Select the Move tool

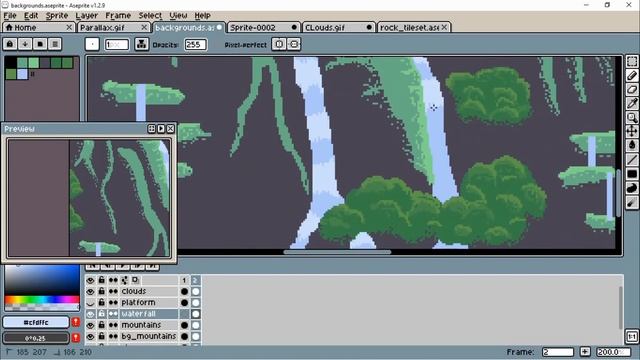pos(632,131)
